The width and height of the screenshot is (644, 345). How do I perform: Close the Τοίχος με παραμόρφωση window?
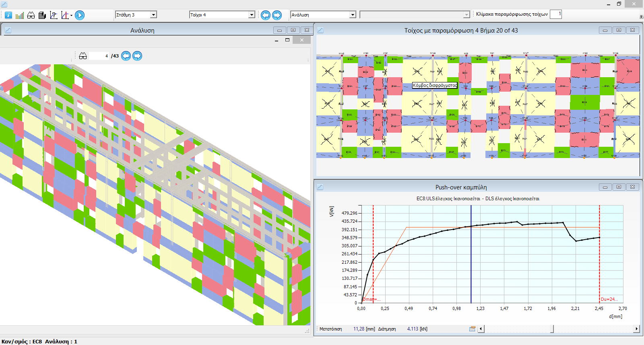[x=632, y=30]
